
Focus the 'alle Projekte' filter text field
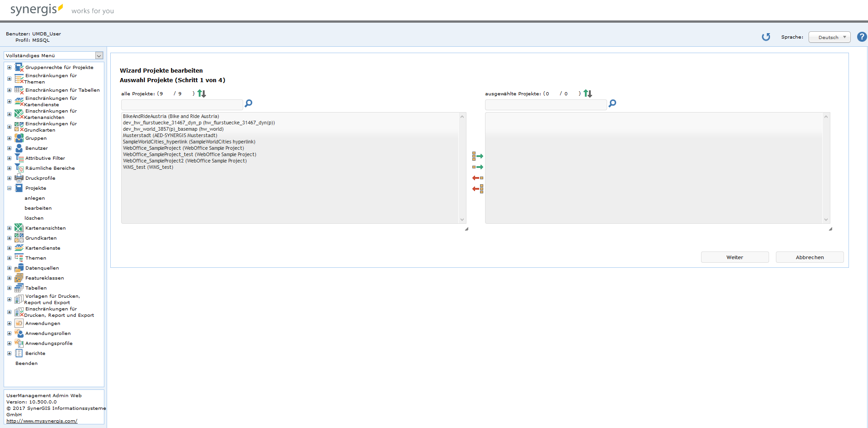[182, 105]
